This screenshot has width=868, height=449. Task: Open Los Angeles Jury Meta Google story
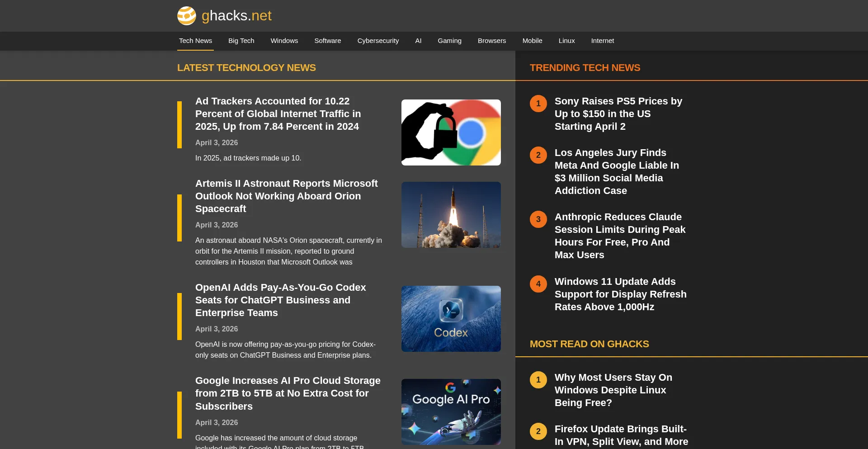pyautogui.click(x=617, y=172)
